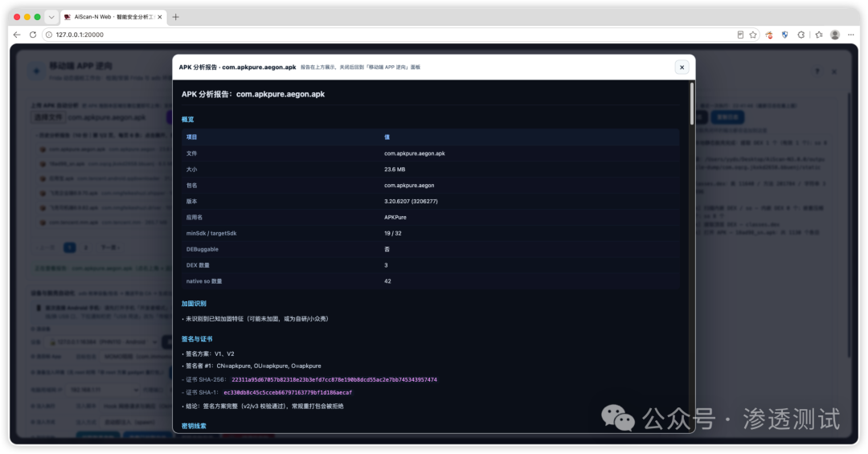Click the native so count value '42'
The image size is (868, 454).
[387, 281]
